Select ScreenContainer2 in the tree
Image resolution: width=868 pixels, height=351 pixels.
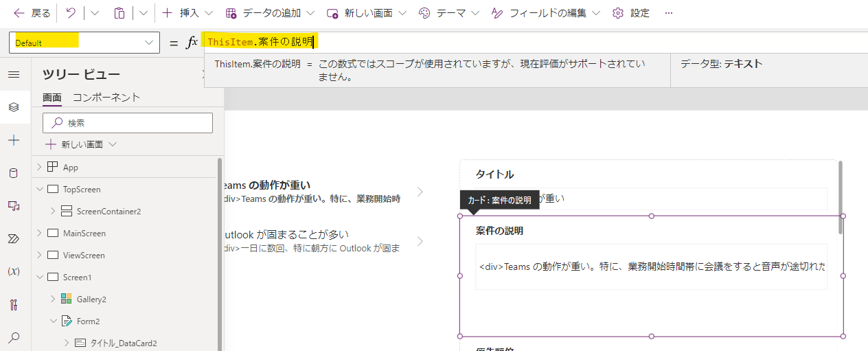coord(108,211)
